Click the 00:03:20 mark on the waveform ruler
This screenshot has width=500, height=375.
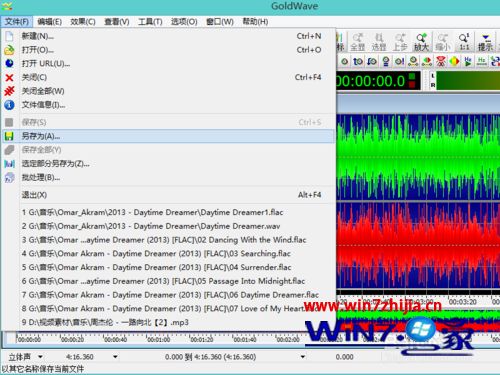463,302
